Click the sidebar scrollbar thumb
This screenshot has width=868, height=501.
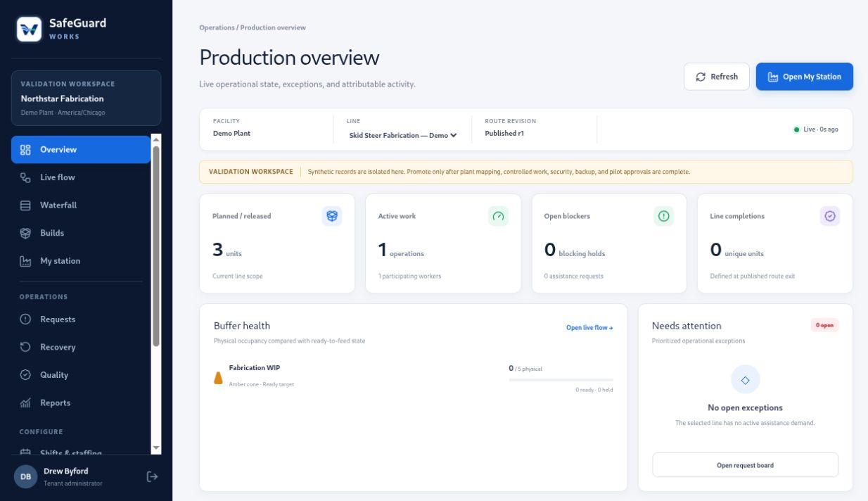click(x=156, y=246)
